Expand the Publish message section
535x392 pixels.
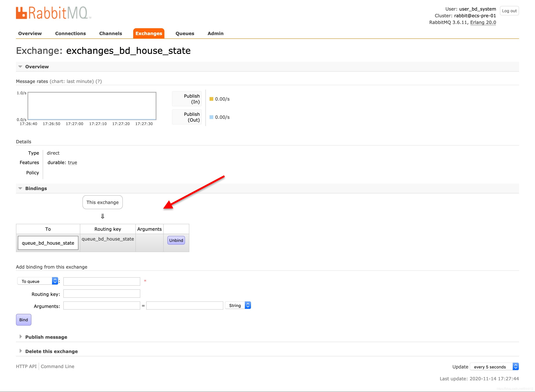46,337
